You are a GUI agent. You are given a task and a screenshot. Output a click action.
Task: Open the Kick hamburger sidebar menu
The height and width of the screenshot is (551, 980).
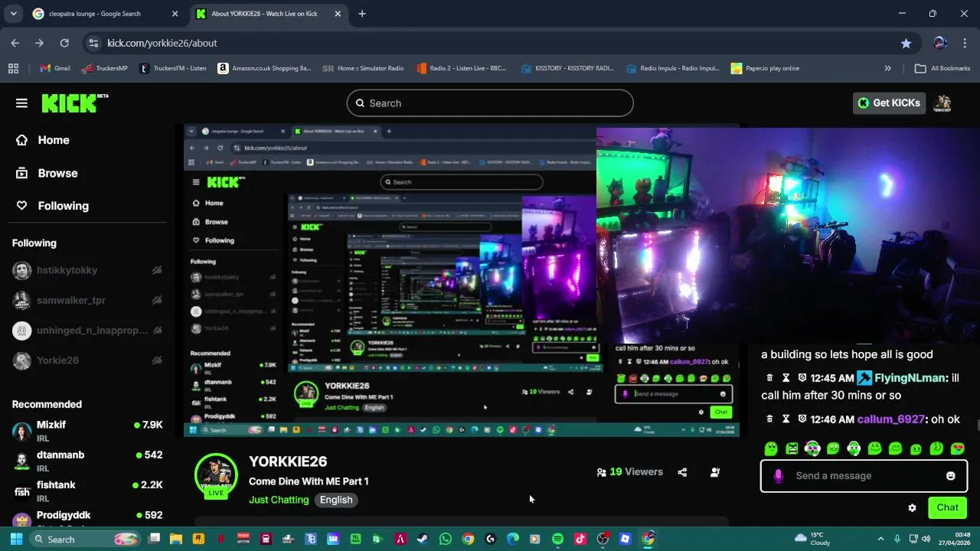coord(21,103)
